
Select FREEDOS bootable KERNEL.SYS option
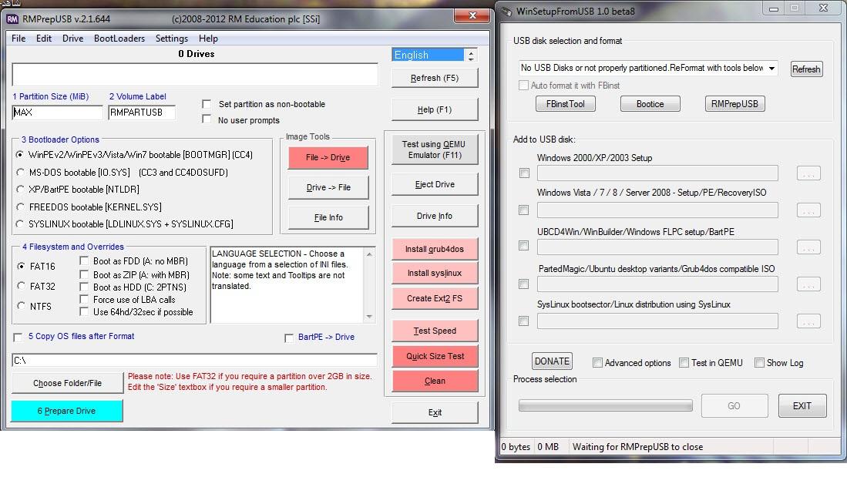[20, 207]
